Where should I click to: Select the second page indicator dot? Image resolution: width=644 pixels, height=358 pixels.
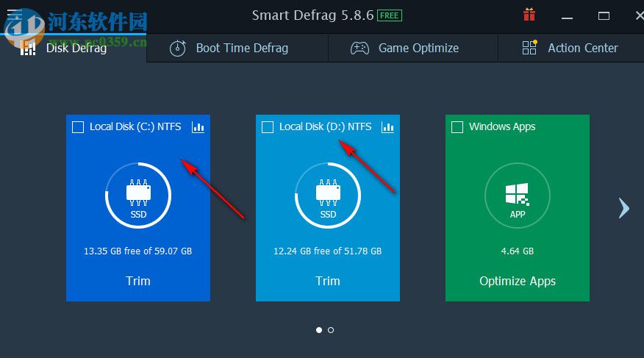pyautogui.click(x=331, y=330)
